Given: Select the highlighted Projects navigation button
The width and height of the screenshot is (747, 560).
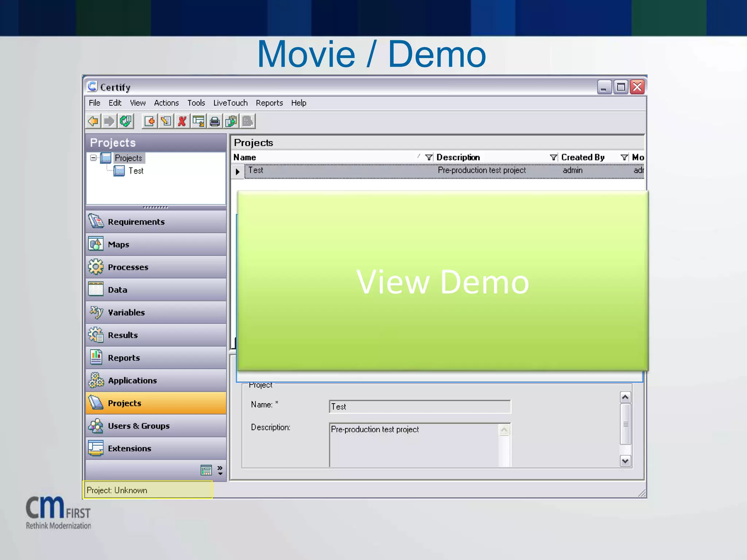Looking at the screenshot, I should coord(156,403).
